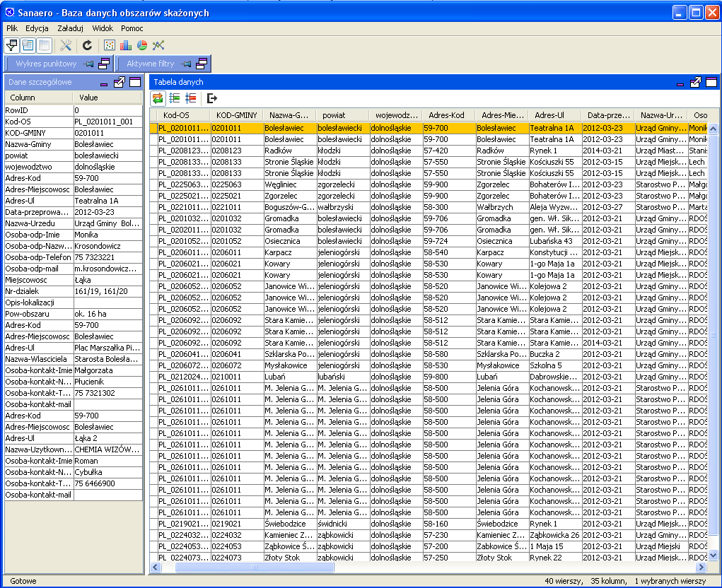Open the line chart icon
This screenshot has width=722, height=588.
tap(158, 45)
